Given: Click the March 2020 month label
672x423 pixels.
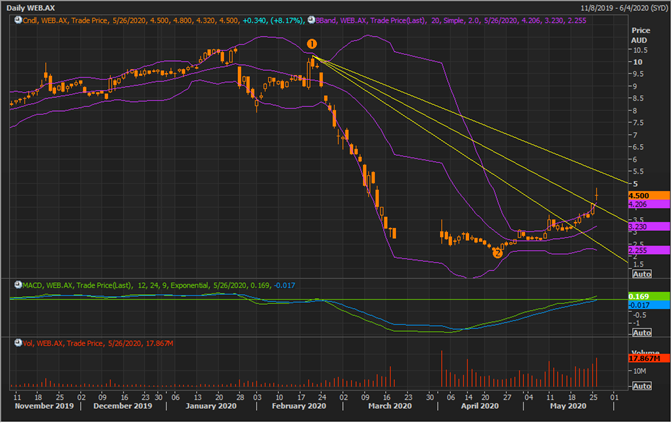Looking at the screenshot, I should tap(390, 405).
